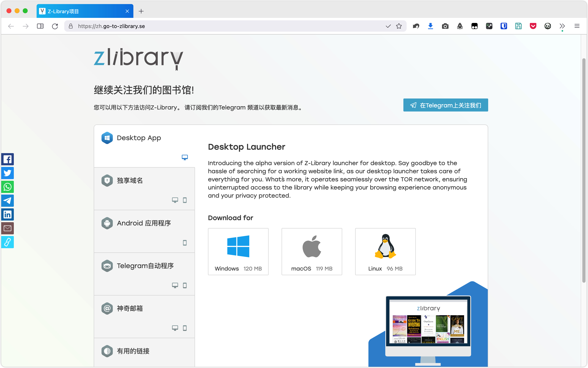Share the page on Twitter
The height and width of the screenshot is (368, 588).
pyautogui.click(x=8, y=173)
